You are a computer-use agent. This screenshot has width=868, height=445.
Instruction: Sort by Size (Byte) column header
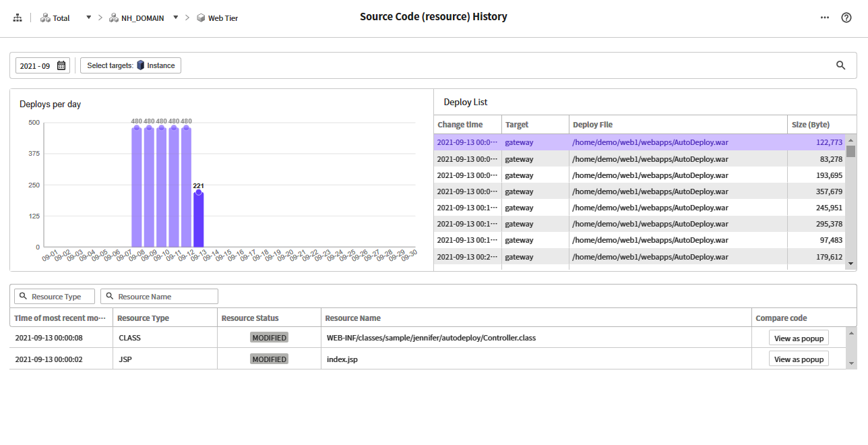click(x=811, y=125)
